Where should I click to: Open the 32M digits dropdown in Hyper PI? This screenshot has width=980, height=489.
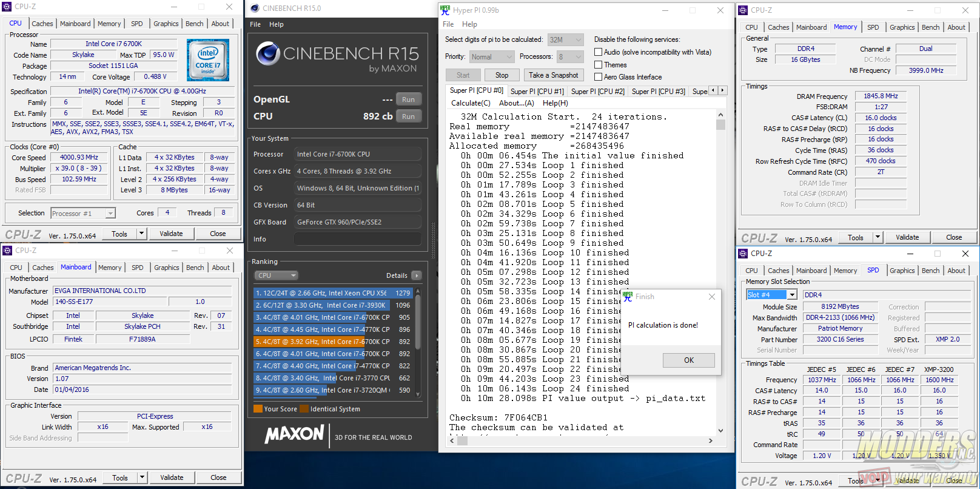(x=565, y=39)
